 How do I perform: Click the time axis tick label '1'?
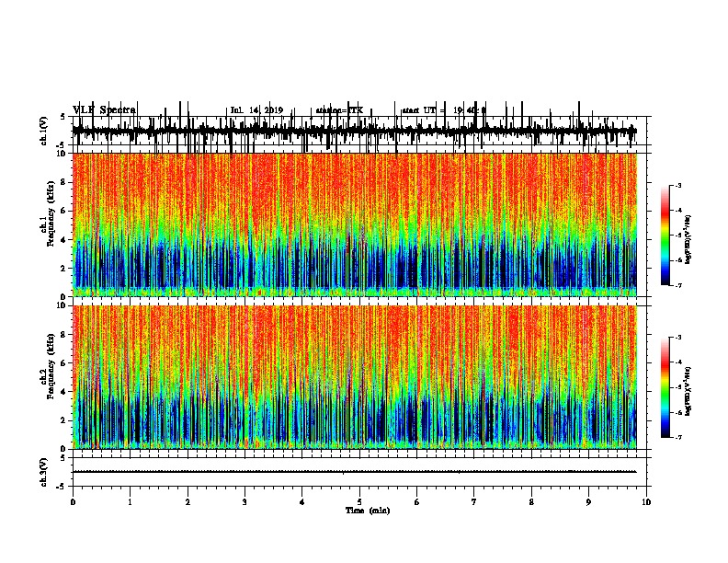(130, 502)
